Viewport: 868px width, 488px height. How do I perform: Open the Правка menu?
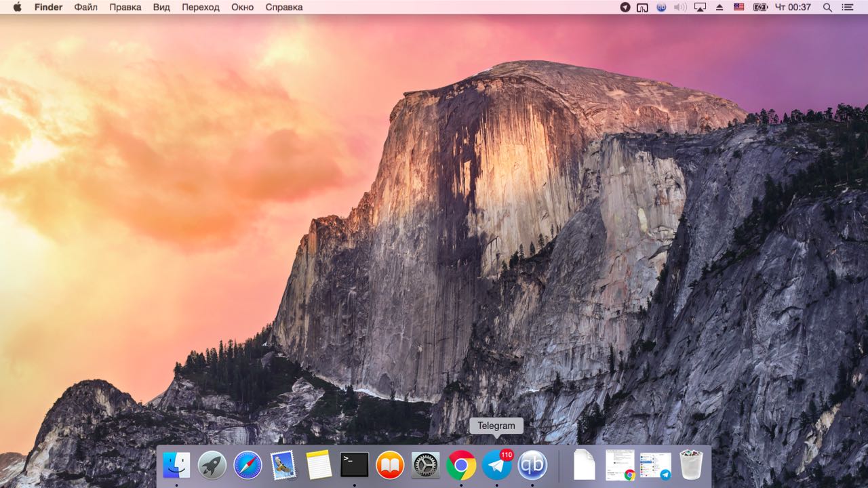coord(125,7)
